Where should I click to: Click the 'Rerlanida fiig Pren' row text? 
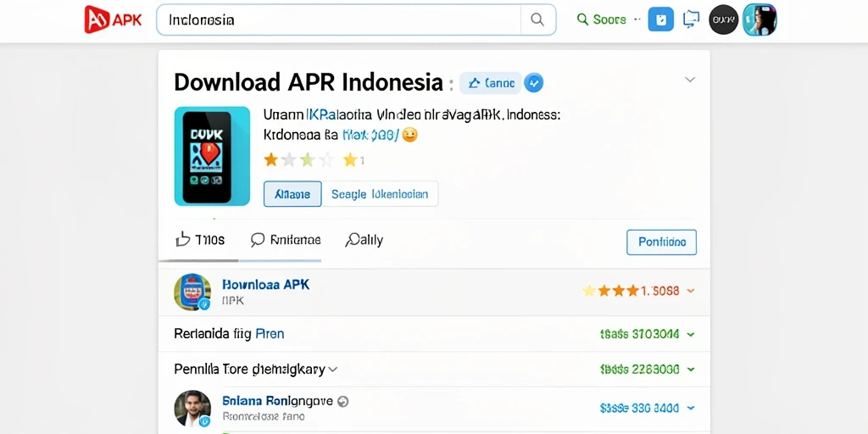229,334
